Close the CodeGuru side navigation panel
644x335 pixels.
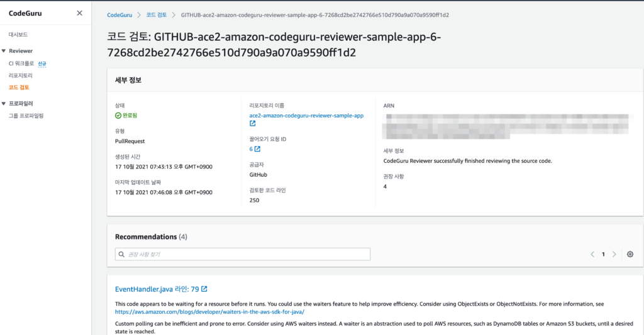[80, 13]
